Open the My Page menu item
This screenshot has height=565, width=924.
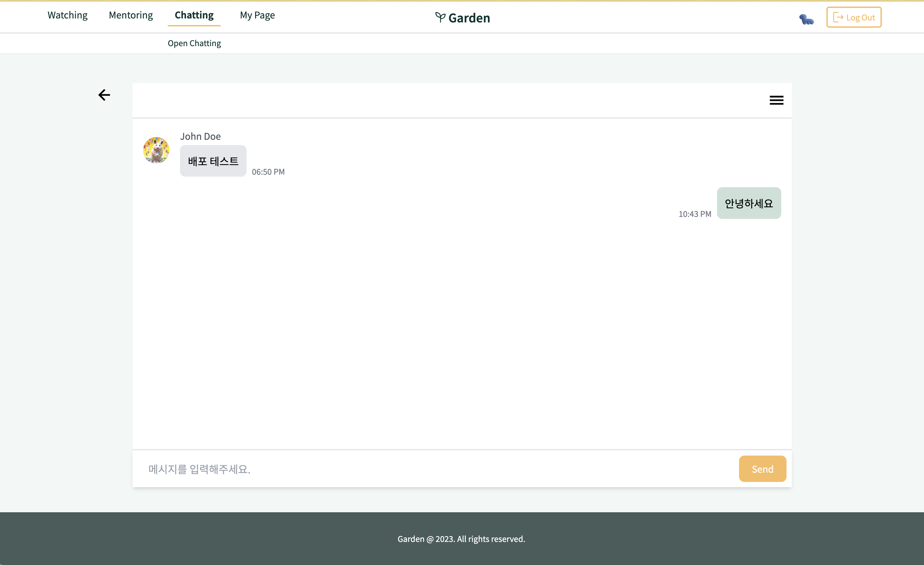(257, 15)
